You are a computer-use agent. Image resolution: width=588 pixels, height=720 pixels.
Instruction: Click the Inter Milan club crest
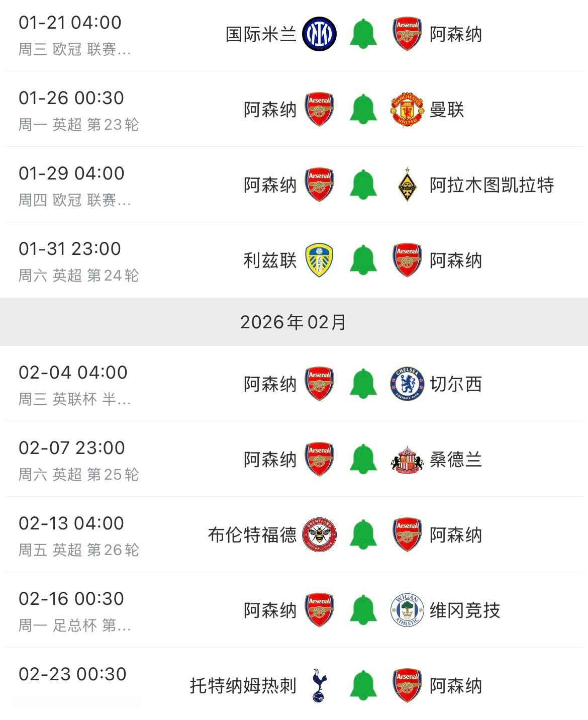[x=319, y=34]
